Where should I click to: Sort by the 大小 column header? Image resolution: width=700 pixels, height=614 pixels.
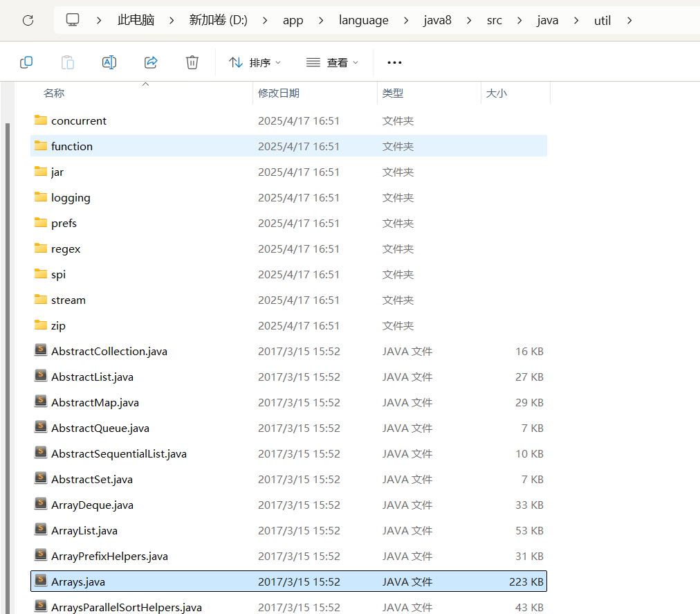(497, 93)
